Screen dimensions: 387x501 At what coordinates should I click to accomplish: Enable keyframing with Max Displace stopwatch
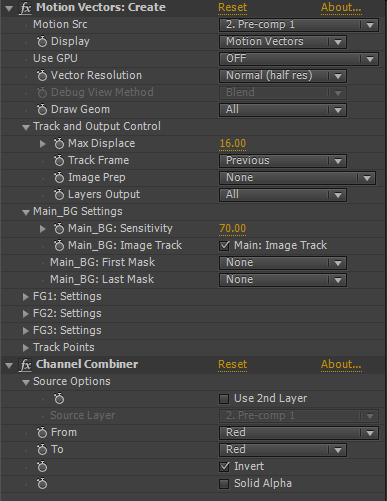click(x=59, y=144)
